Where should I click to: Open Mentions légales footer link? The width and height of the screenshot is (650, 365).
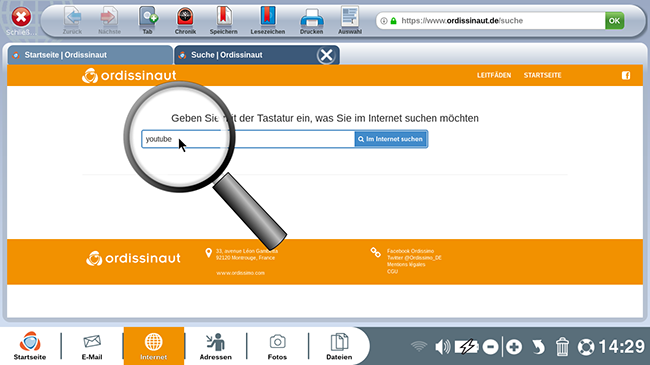(406, 264)
